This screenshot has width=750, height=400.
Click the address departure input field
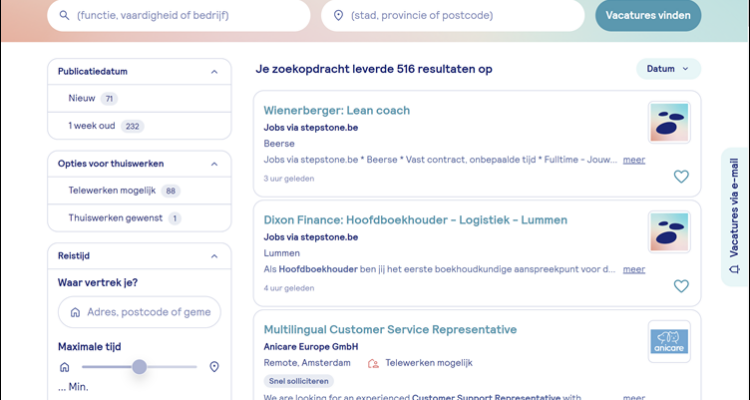(148, 312)
